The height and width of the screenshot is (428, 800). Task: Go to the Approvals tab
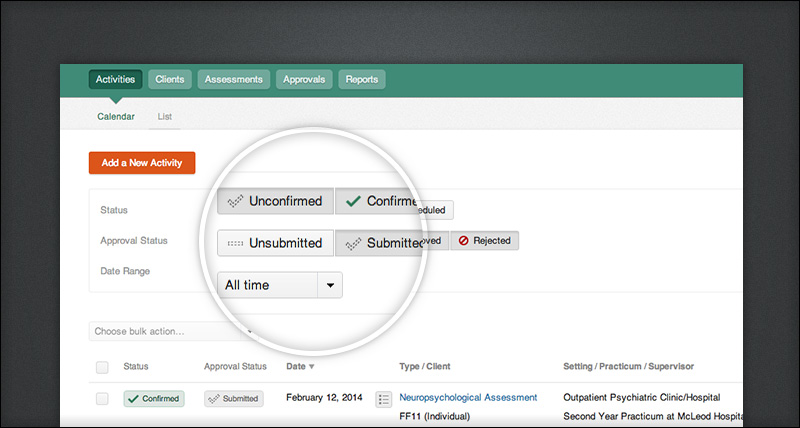click(304, 80)
